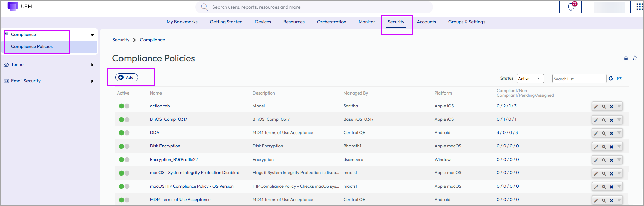The image size is (644, 206).
Task: Open the Groups & Settings tab
Action: coord(467,22)
